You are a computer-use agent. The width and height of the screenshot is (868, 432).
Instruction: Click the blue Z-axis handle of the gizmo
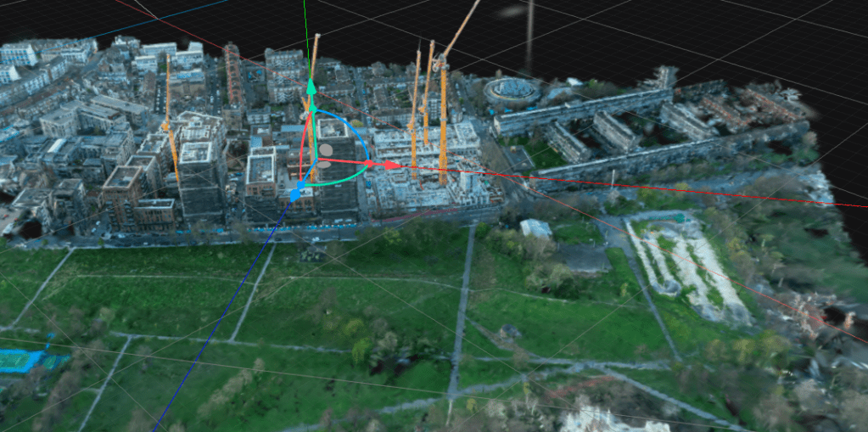click(294, 196)
